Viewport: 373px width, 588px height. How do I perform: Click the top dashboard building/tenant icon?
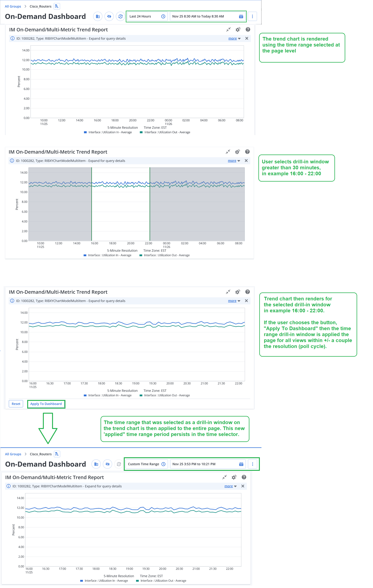[98, 16]
